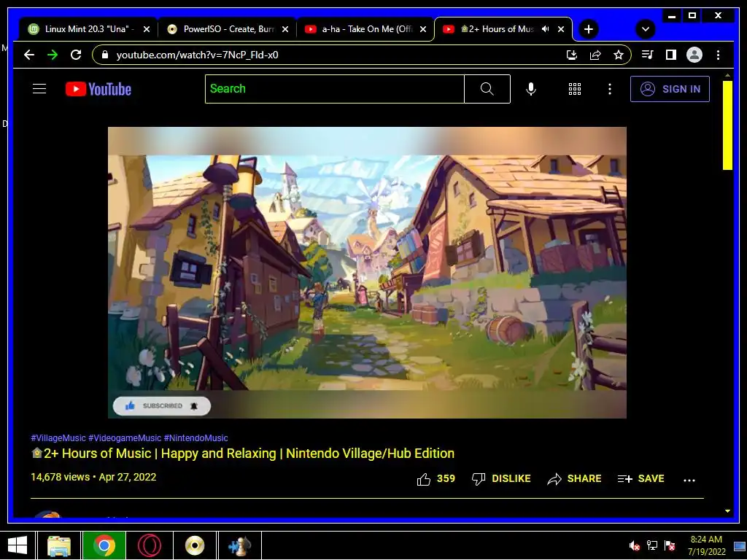Viewport: 747px width, 560px height.
Task: Click the DISLIKE button
Action: pos(500,478)
